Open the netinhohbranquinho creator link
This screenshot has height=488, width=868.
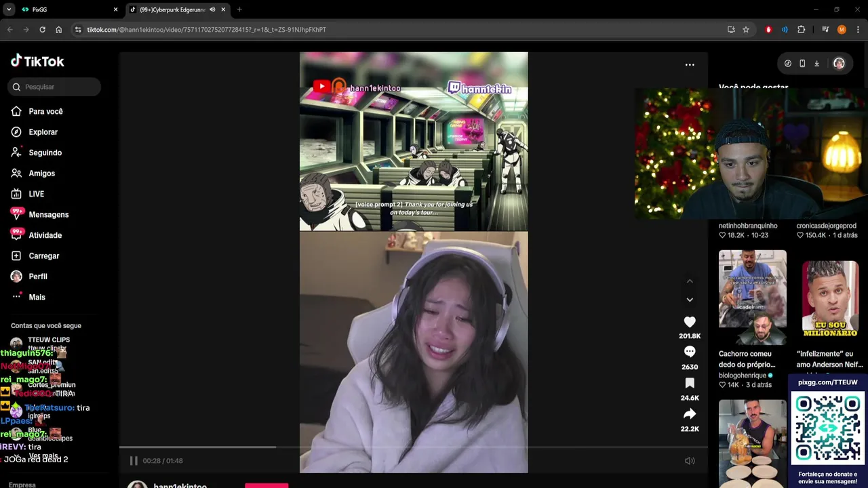pos(748,226)
